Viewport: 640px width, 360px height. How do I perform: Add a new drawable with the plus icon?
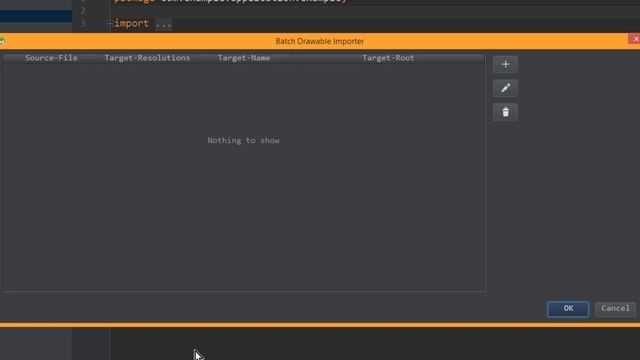point(505,64)
